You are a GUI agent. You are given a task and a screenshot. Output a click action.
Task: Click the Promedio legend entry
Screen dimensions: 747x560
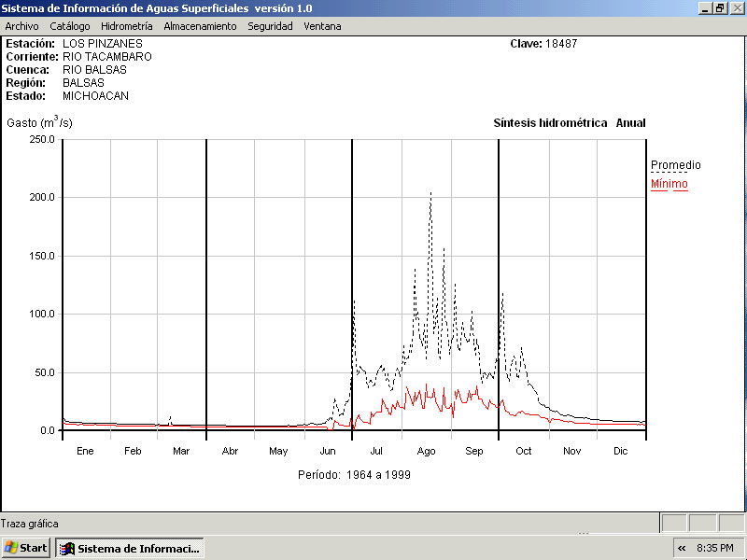(x=675, y=165)
